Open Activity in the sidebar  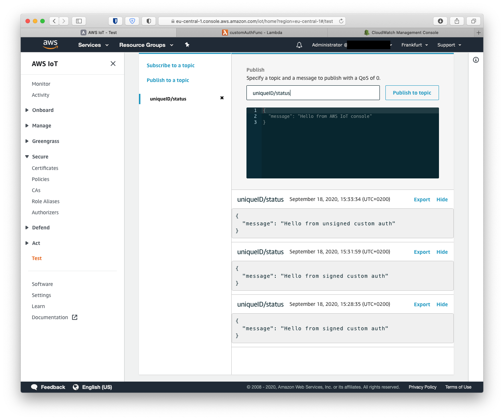(x=41, y=95)
